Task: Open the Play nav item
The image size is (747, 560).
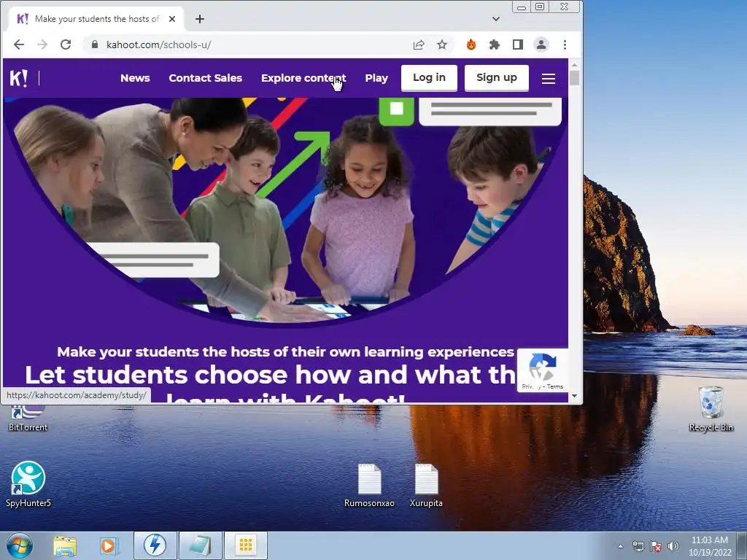Action: coord(376,77)
